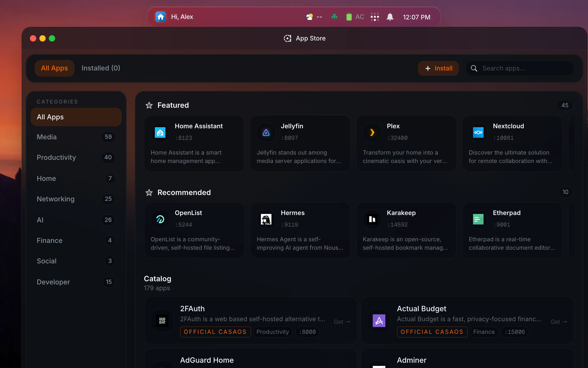Click the Karakeep app icon
Screen dimensions: 588x368
tap(372, 219)
